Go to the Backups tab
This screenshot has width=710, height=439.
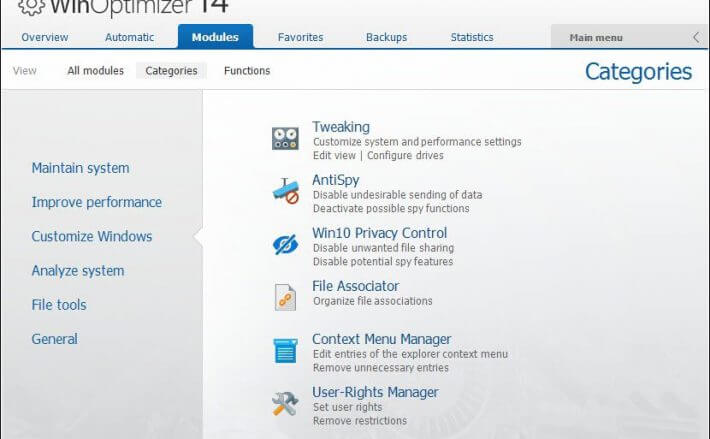click(386, 37)
